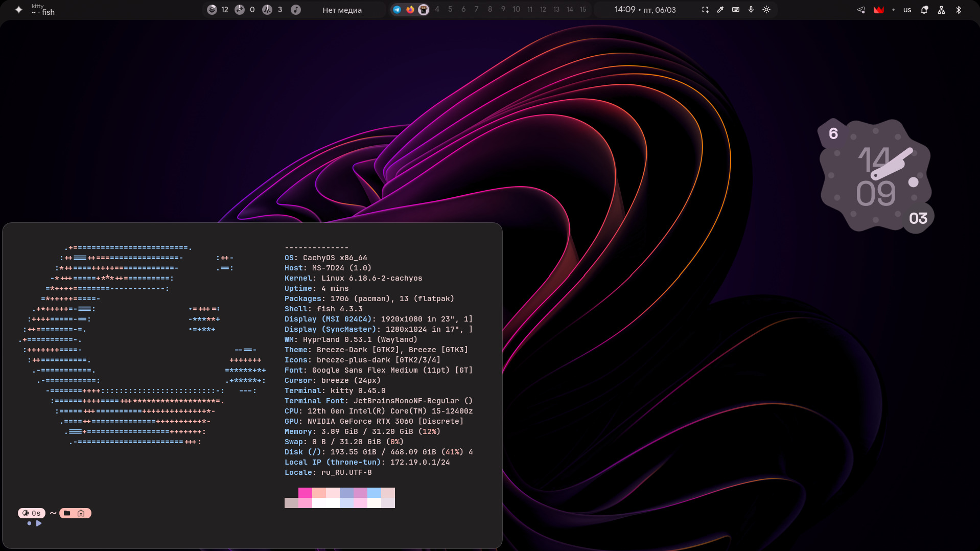Take a region screenshot with the snip icon

[705, 10]
